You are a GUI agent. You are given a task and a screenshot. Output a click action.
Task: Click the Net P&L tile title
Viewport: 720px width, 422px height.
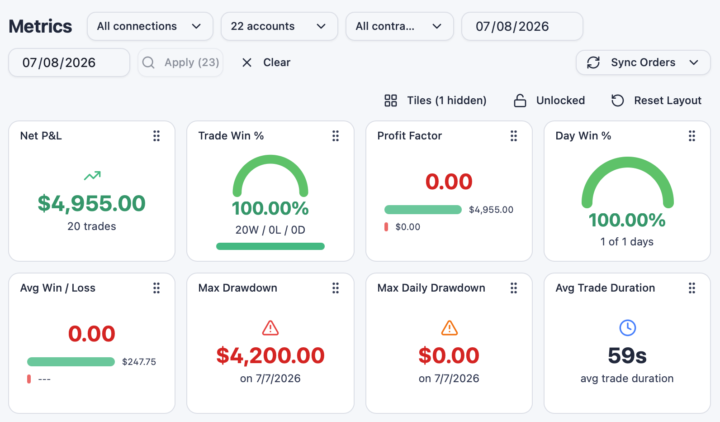click(41, 136)
